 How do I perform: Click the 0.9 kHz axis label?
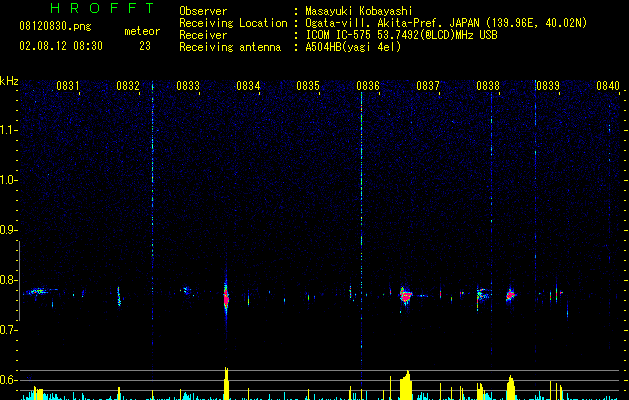(x=8, y=230)
